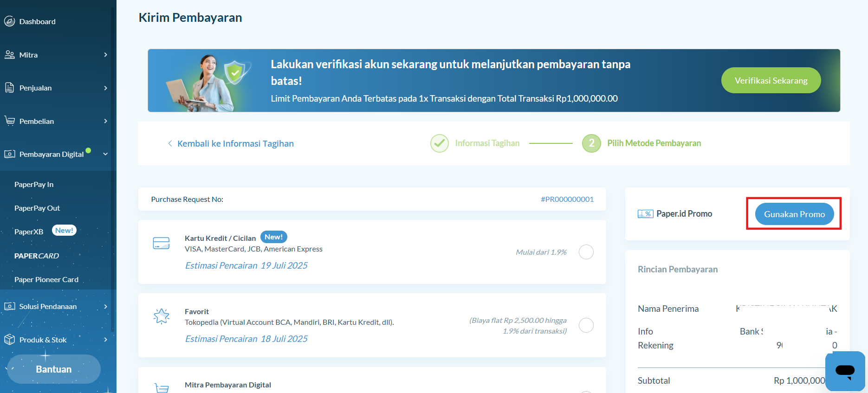
Task: Open PAPERCARD submenu item
Action: click(37, 256)
